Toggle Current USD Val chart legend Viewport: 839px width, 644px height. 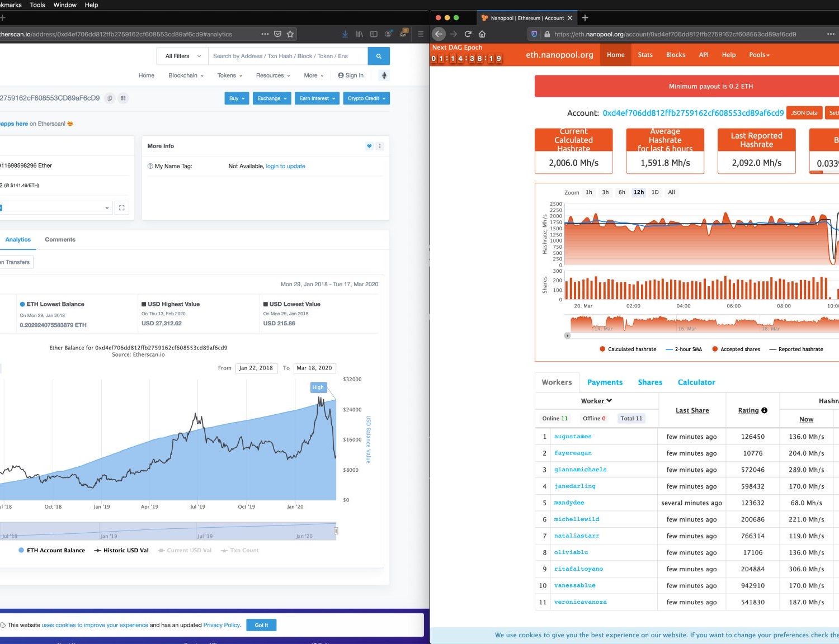point(185,551)
